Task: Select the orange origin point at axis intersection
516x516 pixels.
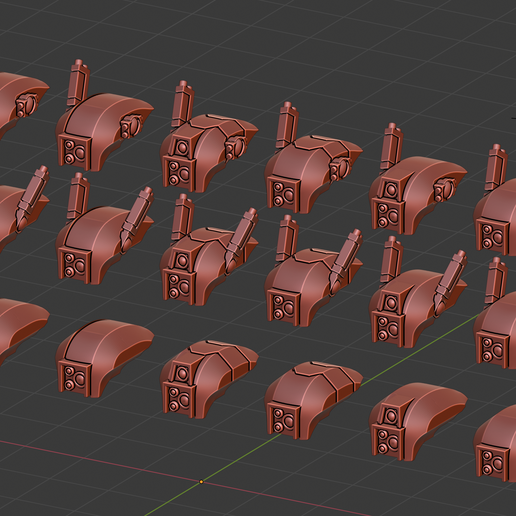Action: click(x=201, y=482)
